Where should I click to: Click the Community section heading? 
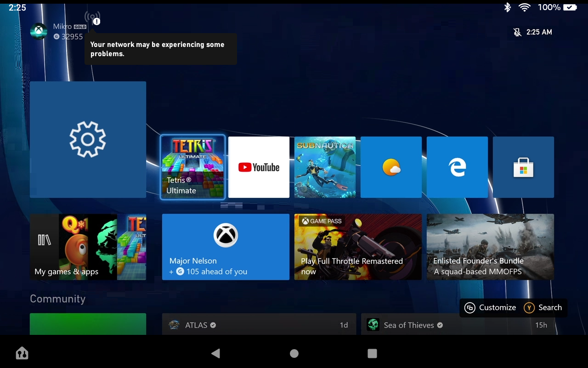coord(57,299)
